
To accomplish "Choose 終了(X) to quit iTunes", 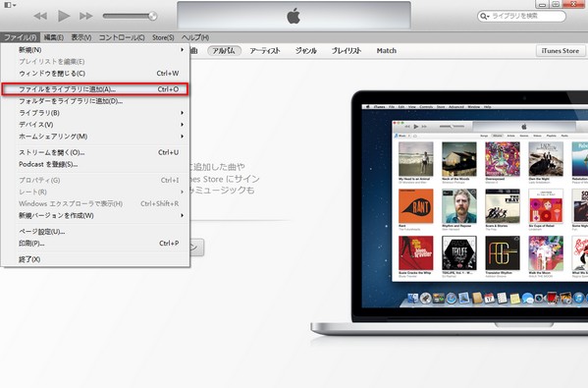I will pyautogui.click(x=95, y=259).
